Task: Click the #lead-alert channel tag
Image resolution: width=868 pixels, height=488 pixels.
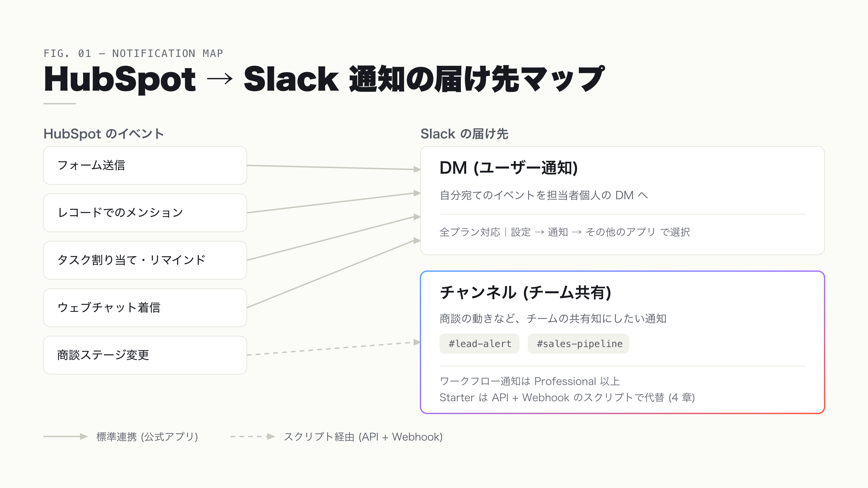Action: [x=479, y=344]
